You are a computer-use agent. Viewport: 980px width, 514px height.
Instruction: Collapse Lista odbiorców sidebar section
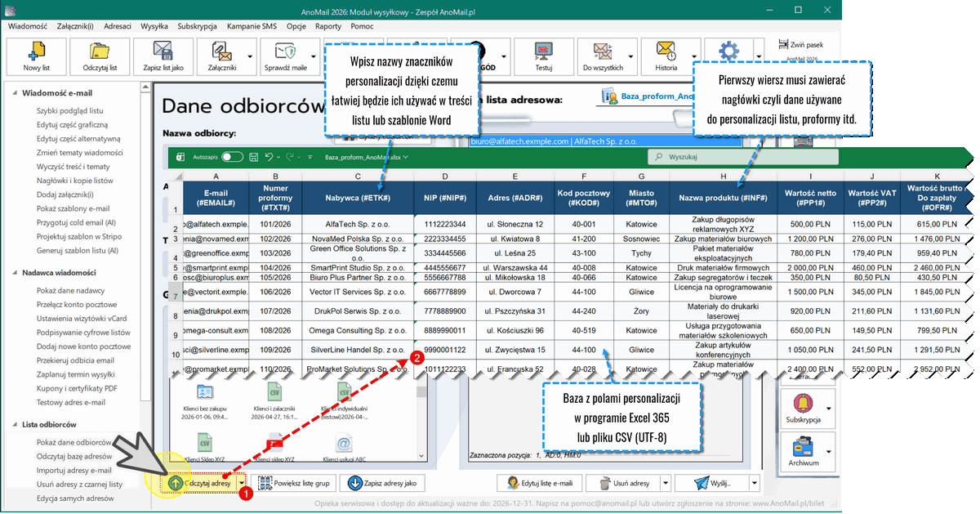click(16, 425)
